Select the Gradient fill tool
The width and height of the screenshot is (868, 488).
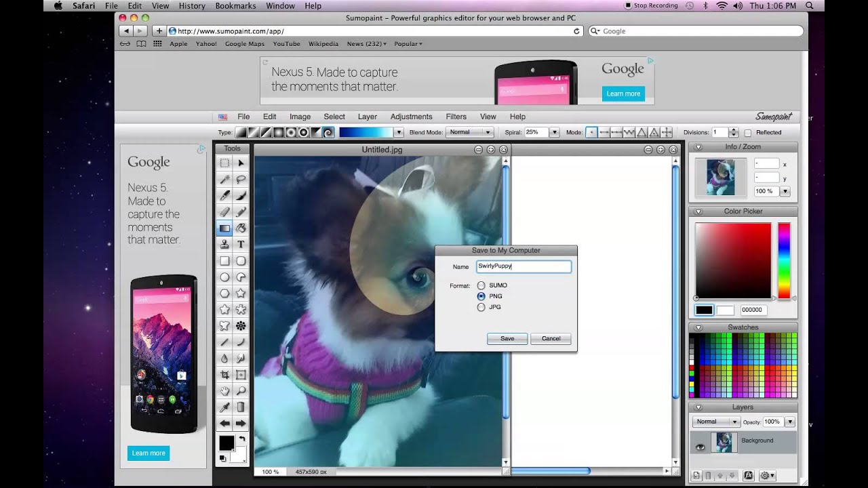pos(224,228)
